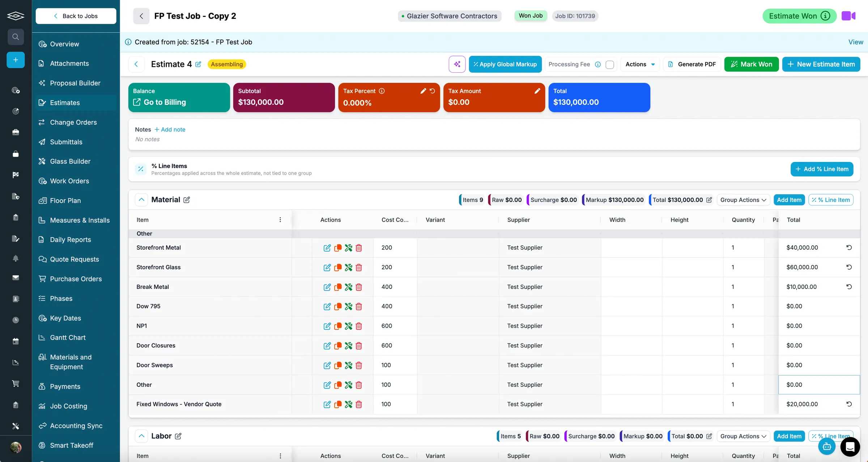
Task: Open Change Orders in sidebar
Action: [x=73, y=122]
